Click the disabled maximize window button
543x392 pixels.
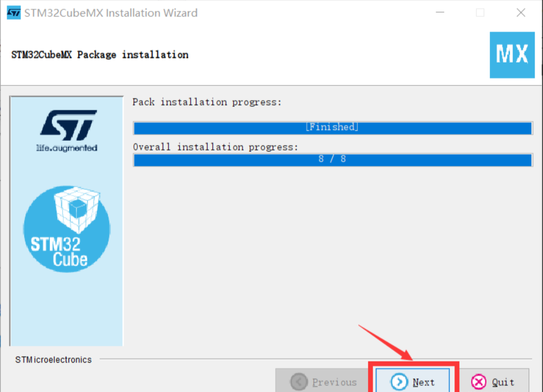480,13
